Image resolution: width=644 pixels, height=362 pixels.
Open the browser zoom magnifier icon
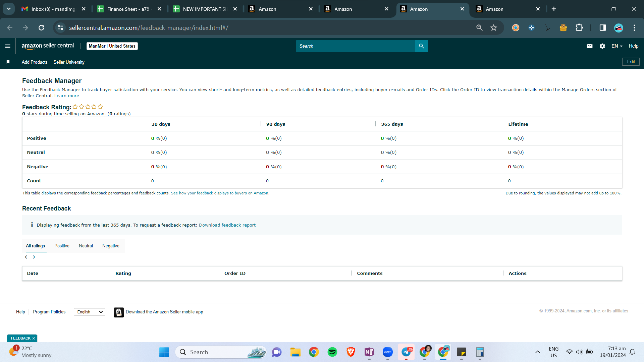pyautogui.click(x=480, y=28)
